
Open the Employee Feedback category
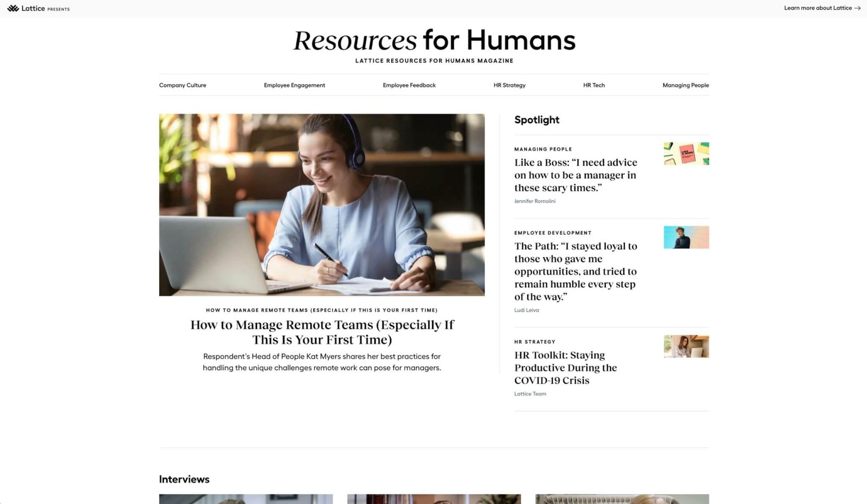click(x=409, y=85)
